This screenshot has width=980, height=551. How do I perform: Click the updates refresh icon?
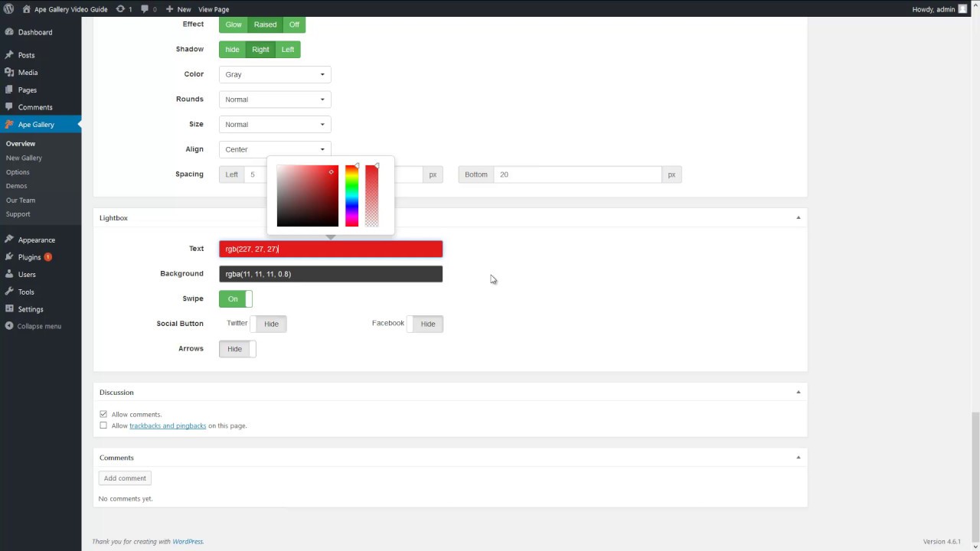120,9
